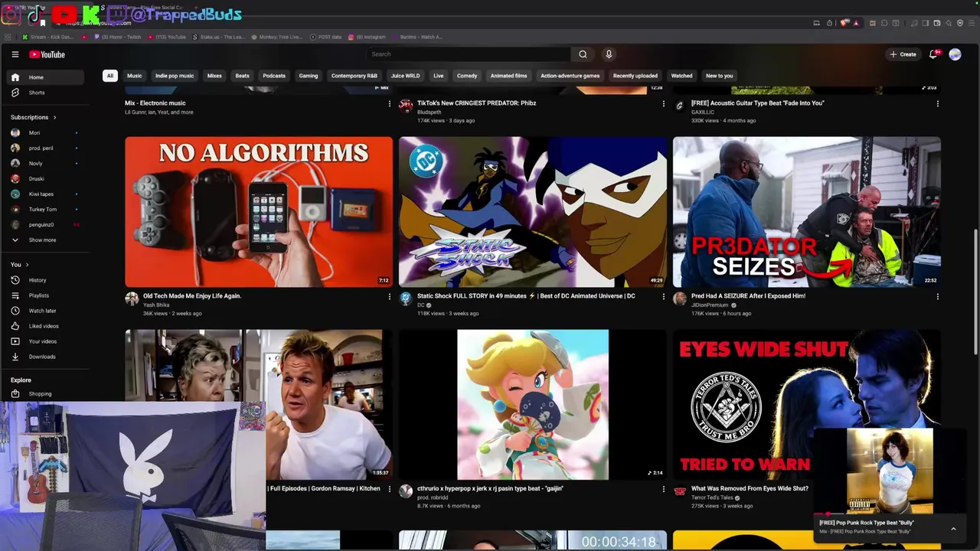The width and height of the screenshot is (980, 551).
Task: Open the Static Shock video thumbnail
Action: pyautogui.click(x=533, y=212)
